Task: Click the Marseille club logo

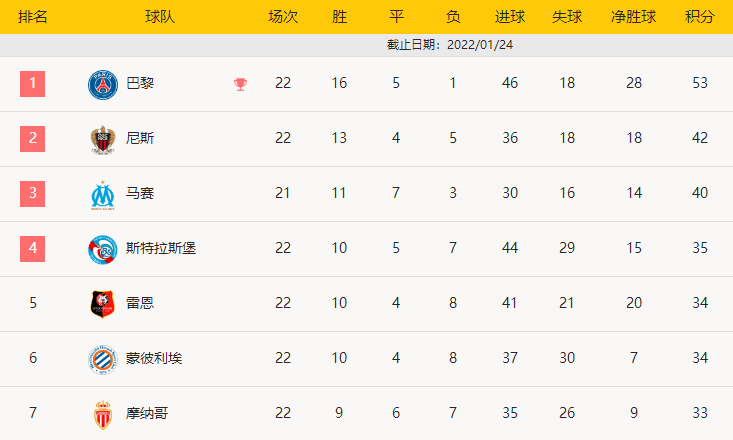Action: click(103, 194)
